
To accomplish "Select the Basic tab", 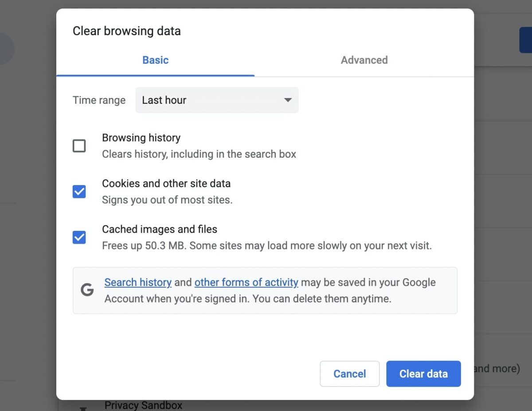I will [155, 60].
